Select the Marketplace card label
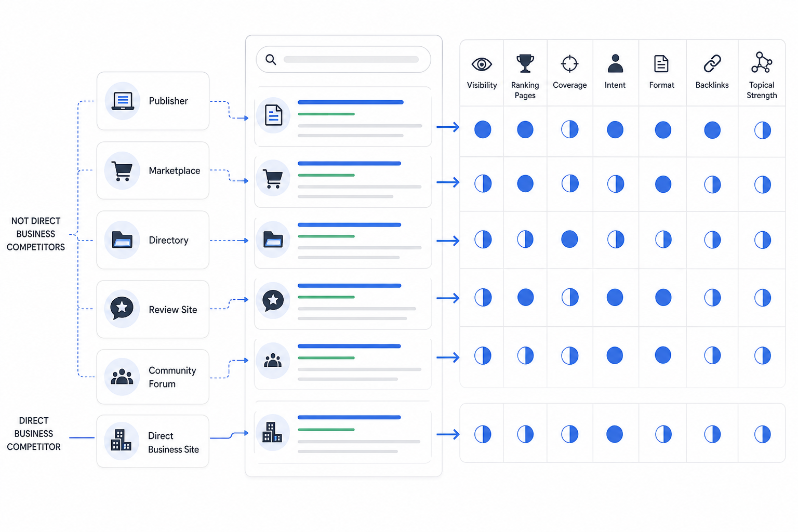Image resolution: width=798 pixels, height=532 pixels. click(175, 170)
